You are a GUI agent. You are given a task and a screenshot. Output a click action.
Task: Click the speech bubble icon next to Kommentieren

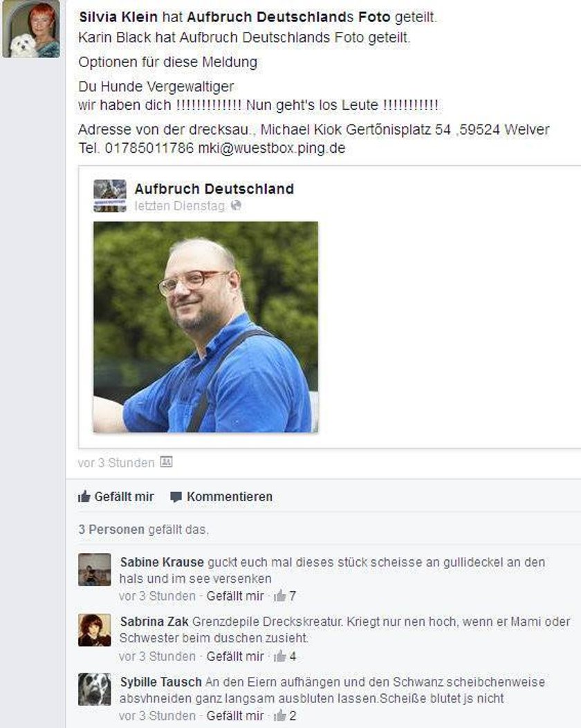tap(176, 497)
